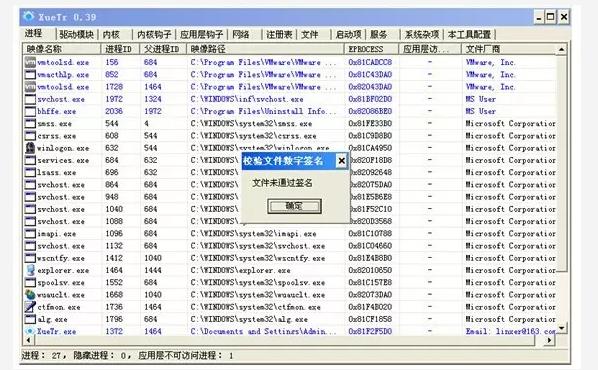The height and width of the screenshot is (370, 598).
Task: Click the horizontal scrollbar right arrow
Action: click(x=549, y=339)
